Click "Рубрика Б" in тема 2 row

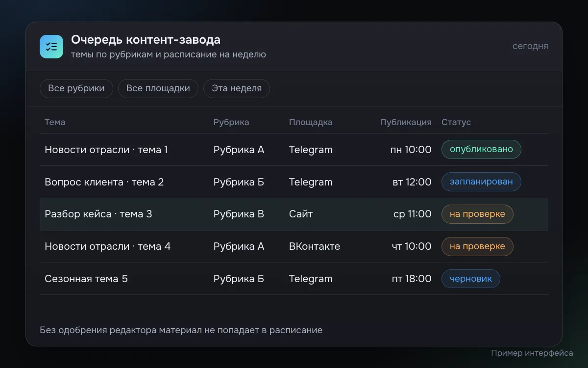point(239,182)
